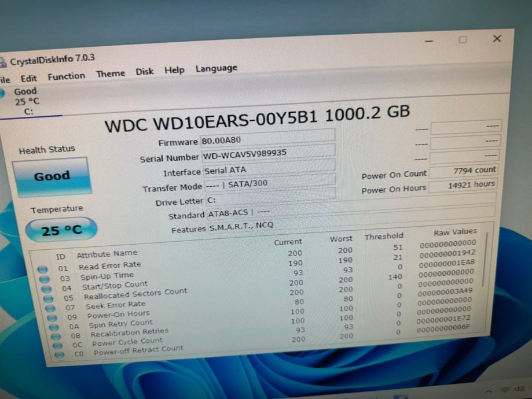Click the 25 °C temperature button
The image size is (532, 399).
pos(61,231)
